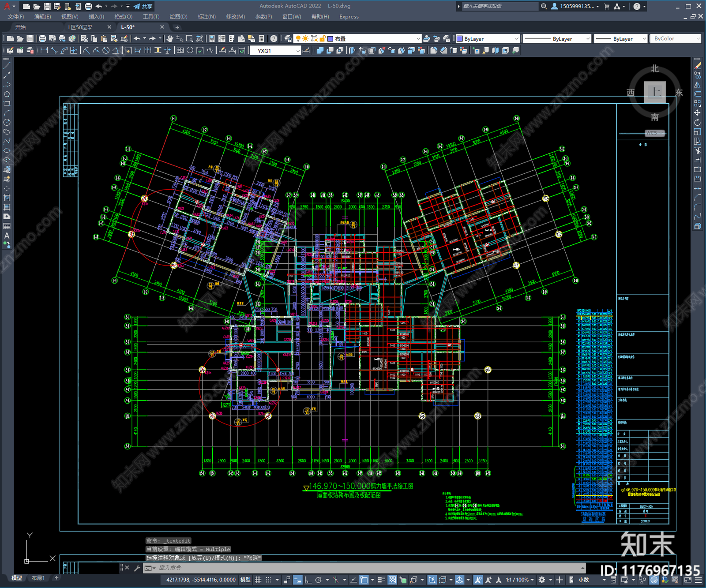Viewport: 706px width, 588px height.
Task: Toggle grid display in status bar
Action: click(x=258, y=580)
